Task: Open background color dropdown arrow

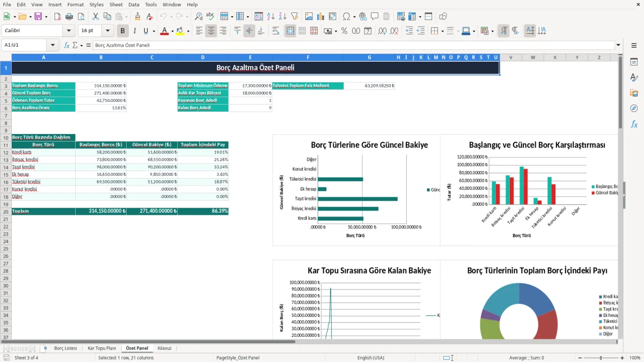Action: coord(188,31)
